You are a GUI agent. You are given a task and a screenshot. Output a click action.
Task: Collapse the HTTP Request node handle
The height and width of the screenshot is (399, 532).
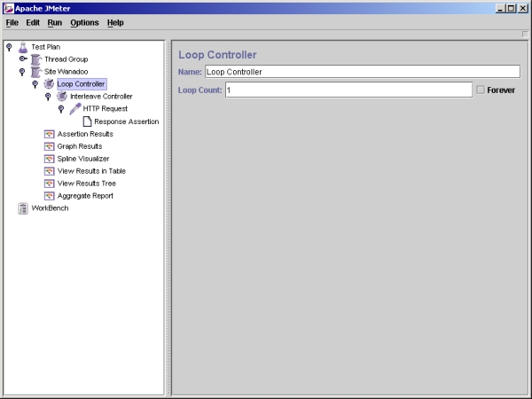click(61, 109)
